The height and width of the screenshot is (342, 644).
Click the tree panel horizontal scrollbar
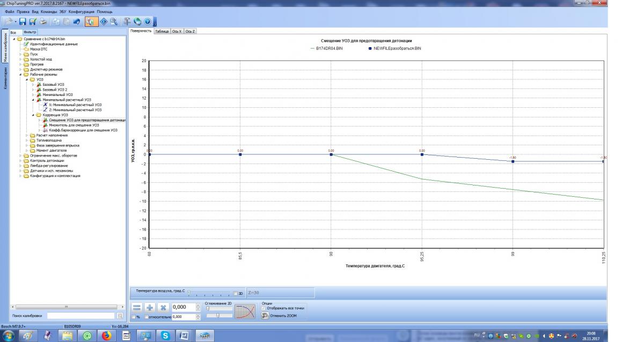(68, 307)
